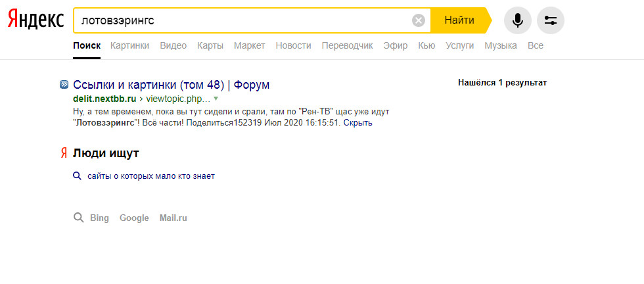The width and height of the screenshot is (644, 284).
Task: Open result Ссылки и картинки (том 48)
Action: click(172, 85)
